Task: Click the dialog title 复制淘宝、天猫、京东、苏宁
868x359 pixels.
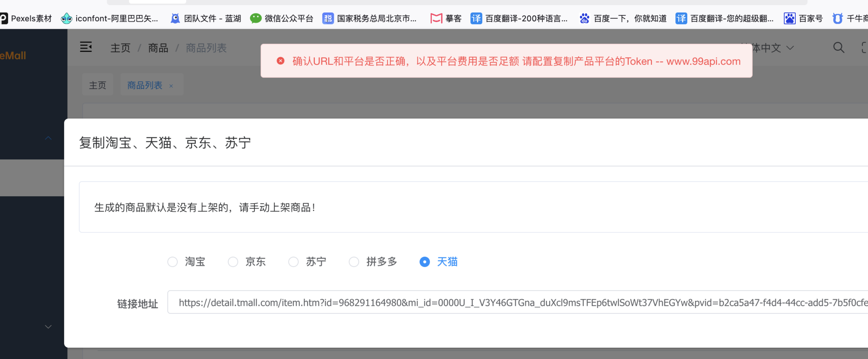Action: pyautogui.click(x=165, y=143)
